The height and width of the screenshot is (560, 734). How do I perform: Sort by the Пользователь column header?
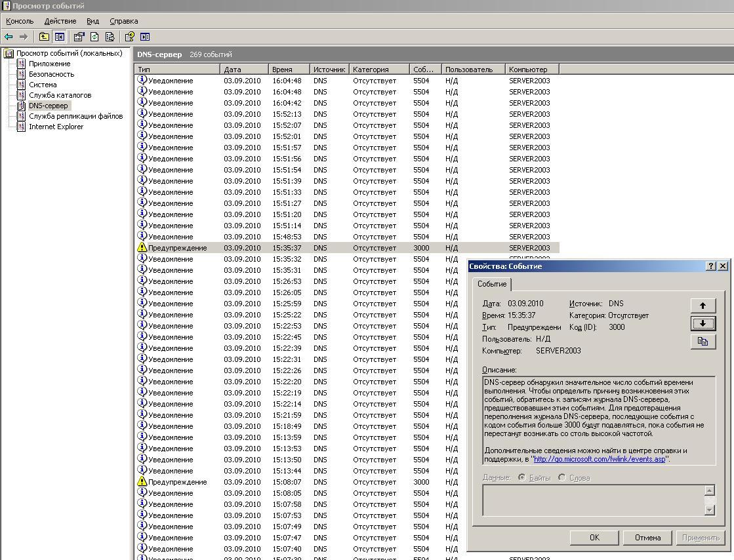473,70
